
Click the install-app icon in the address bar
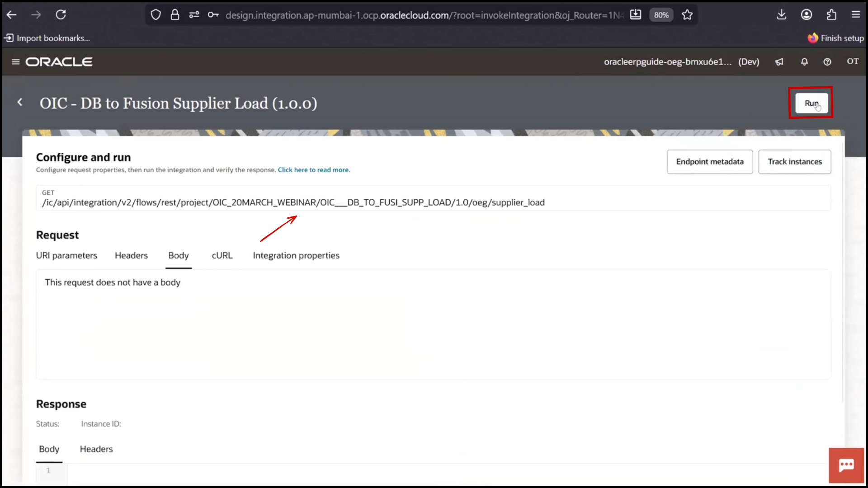636,15
